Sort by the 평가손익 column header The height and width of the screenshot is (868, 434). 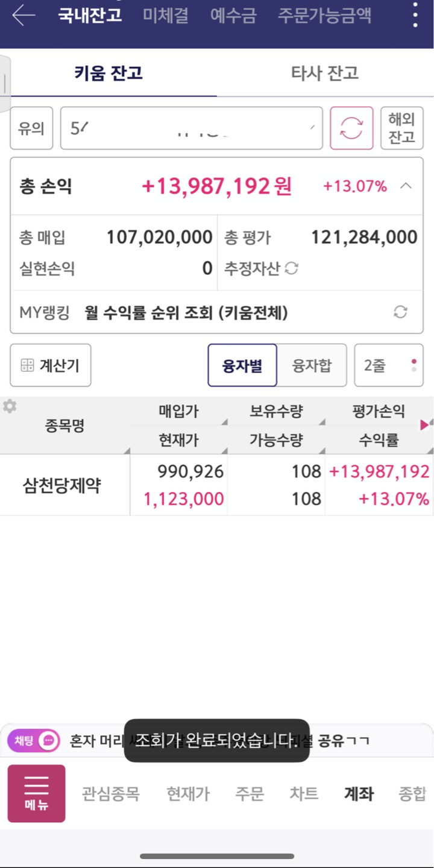pos(379,412)
